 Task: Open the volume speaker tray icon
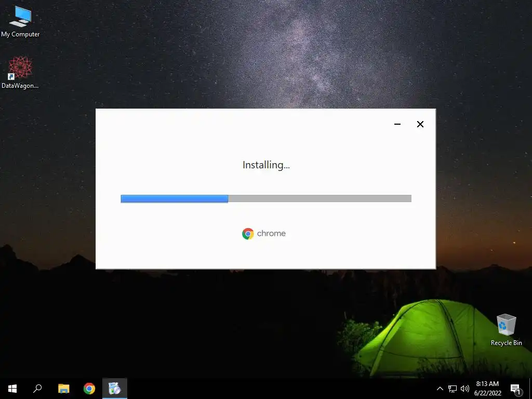[465, 389]
